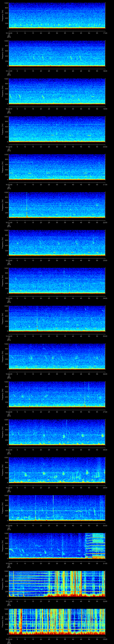Click the 16:27:00 start time label

point(9,450)
